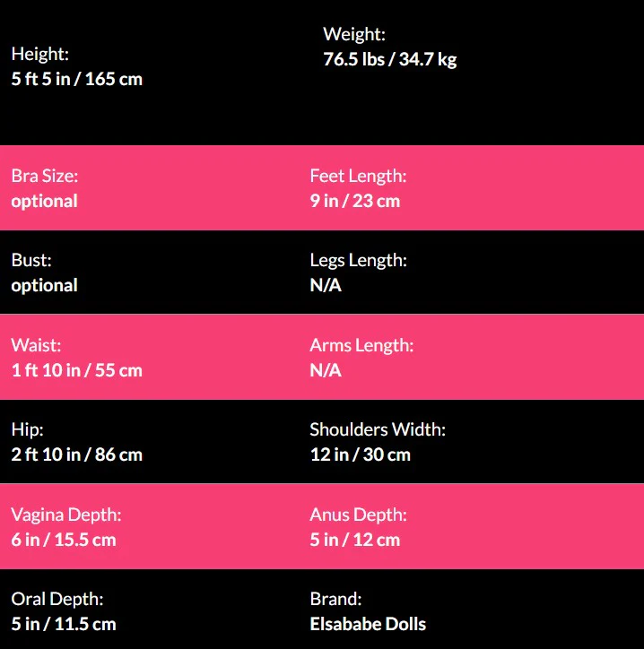The height and width of the screenshot is (649, 644).
Task: Select the Shoulders Width label
Action: tap(378, 430)
